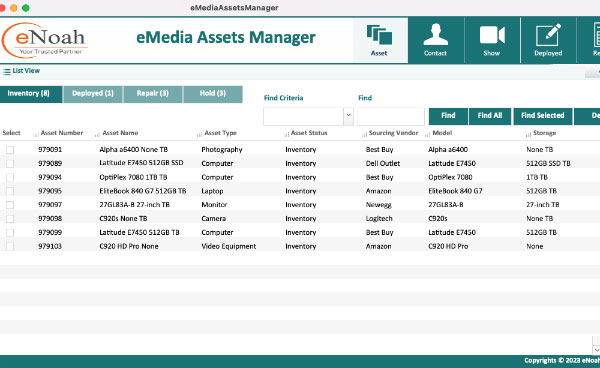Viewport: 600px width, 368px height.
Task: Click the Dell Outlet vendor cell
Action: click(x=383, y=163)
